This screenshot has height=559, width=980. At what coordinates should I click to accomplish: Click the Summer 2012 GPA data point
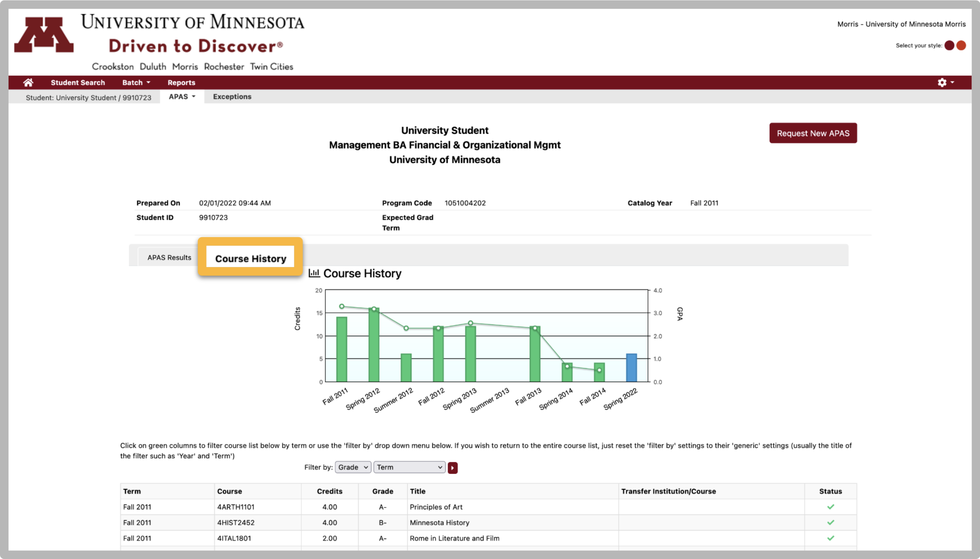[406, 328]
